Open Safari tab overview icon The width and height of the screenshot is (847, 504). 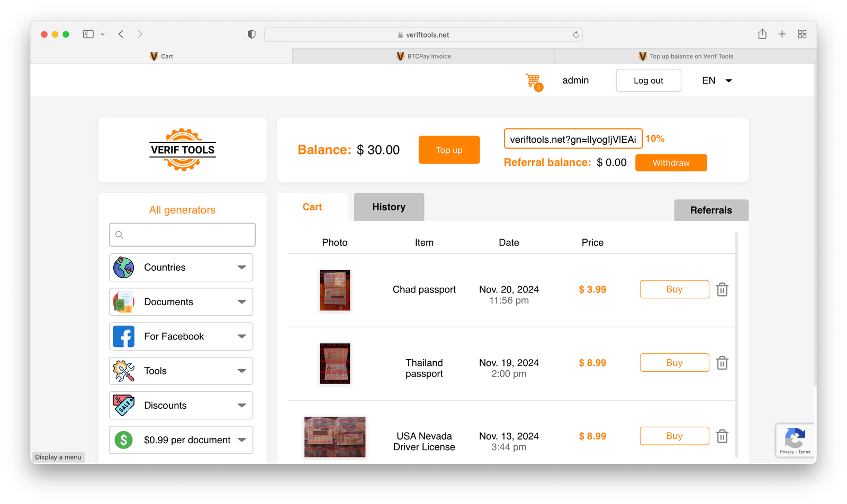tap(802, 34)
